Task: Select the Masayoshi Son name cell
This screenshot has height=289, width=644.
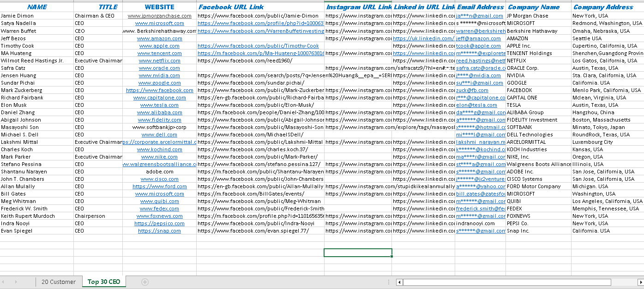Action: pyautogui.click(x=37, y=127)
